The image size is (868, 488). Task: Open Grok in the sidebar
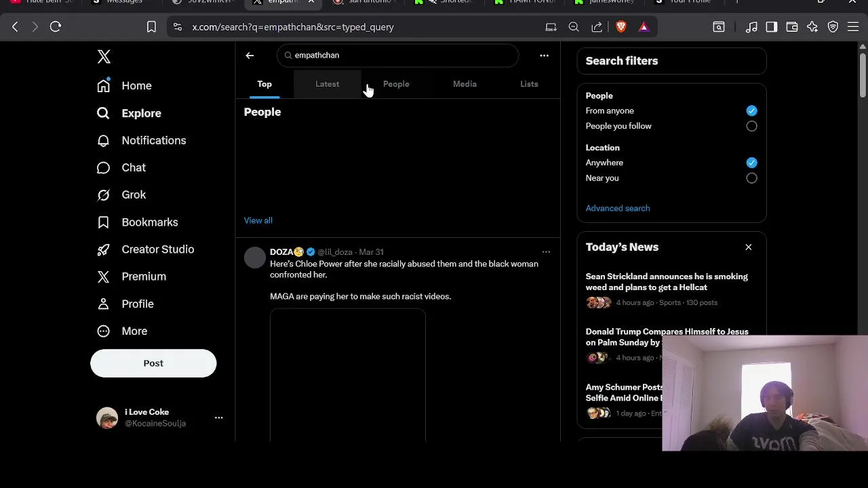coord(121,195)
